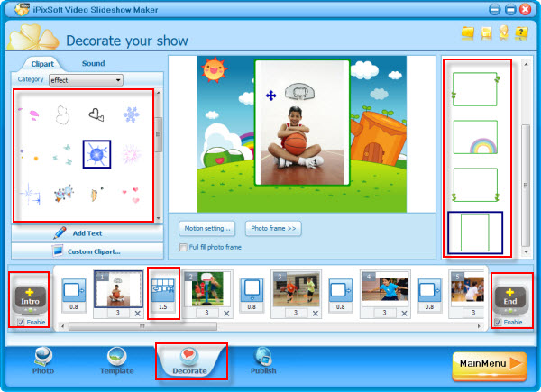Click the timeline scroll right arrow
The width and height of the screenshot is (541, 392).
(479, 326)
